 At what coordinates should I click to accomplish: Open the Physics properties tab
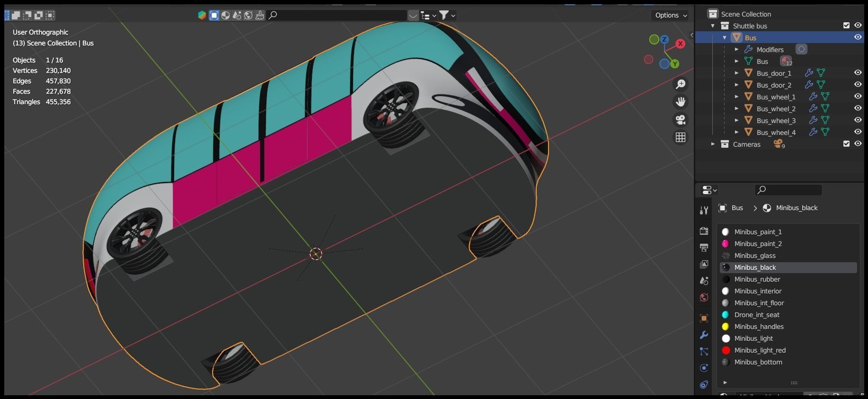[x=704, y=368]
